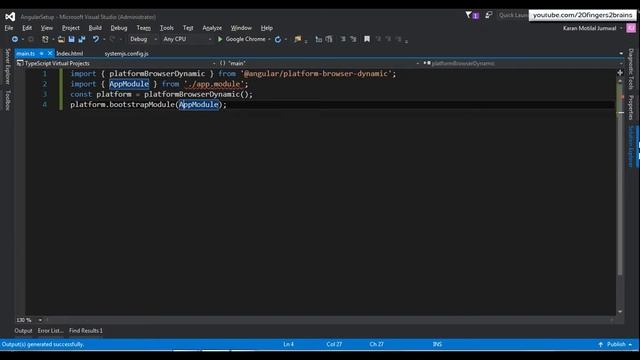Switch to the index.html tab

coord(69,53)
